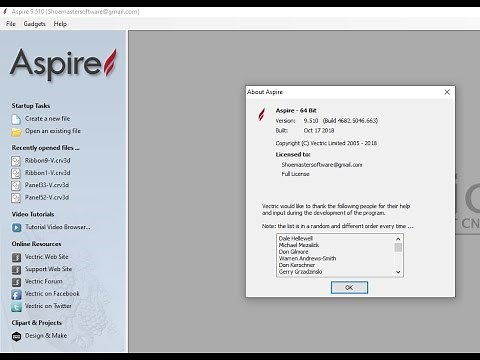
Task: Close the About Aspire dialog
Action: point(447,92)
